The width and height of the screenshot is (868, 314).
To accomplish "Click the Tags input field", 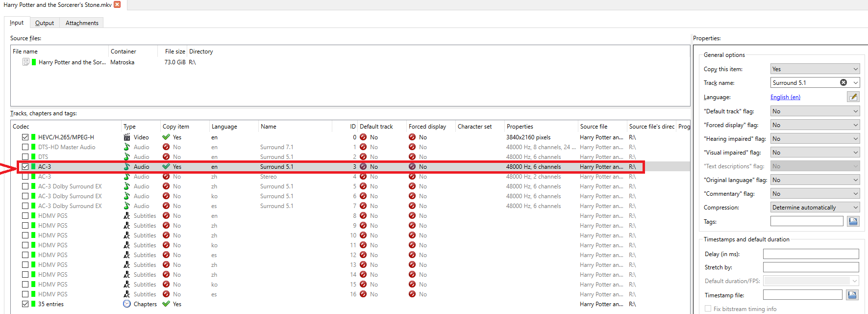I will pos(807,221).
